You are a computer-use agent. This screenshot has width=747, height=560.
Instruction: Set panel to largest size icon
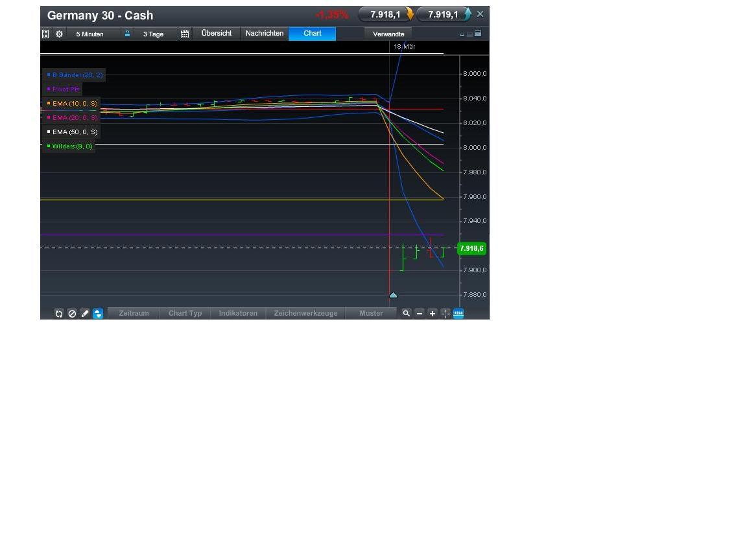click(478, 34)
